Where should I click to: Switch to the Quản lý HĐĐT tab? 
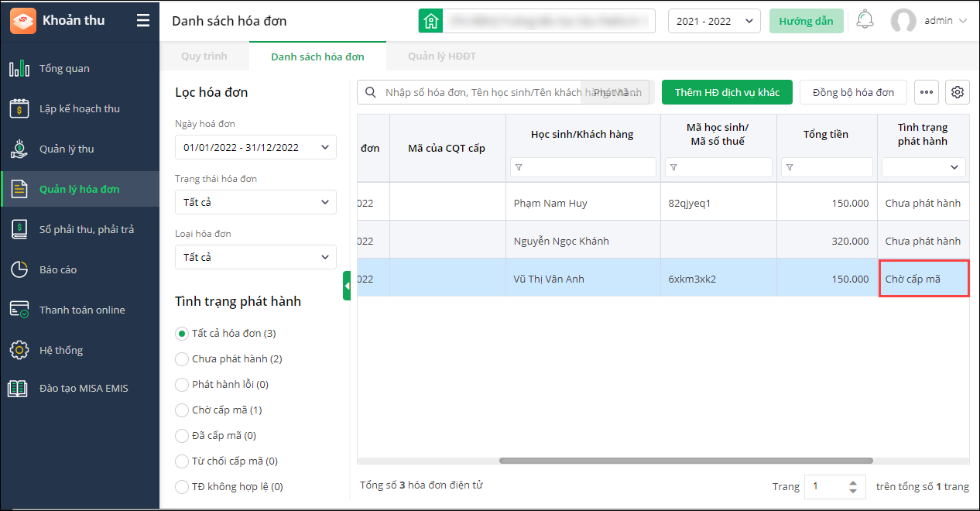point(442,57)
